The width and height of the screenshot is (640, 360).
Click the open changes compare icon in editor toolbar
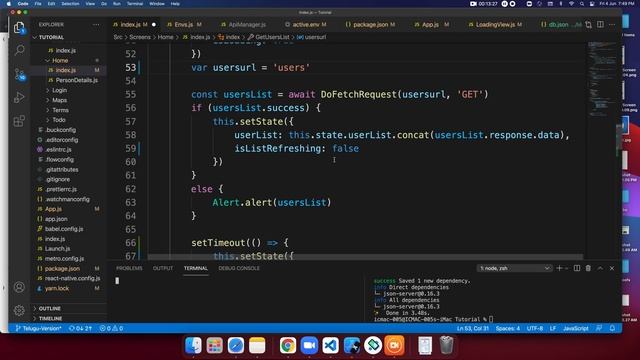588,24
